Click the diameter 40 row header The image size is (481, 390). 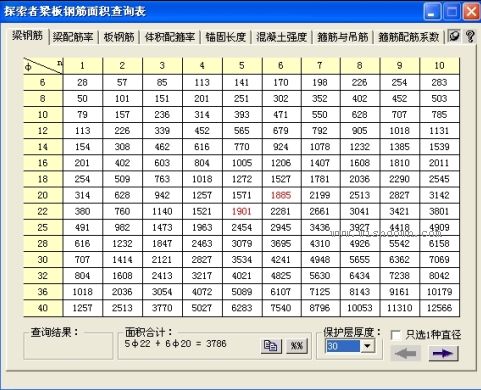click(43, 308)
